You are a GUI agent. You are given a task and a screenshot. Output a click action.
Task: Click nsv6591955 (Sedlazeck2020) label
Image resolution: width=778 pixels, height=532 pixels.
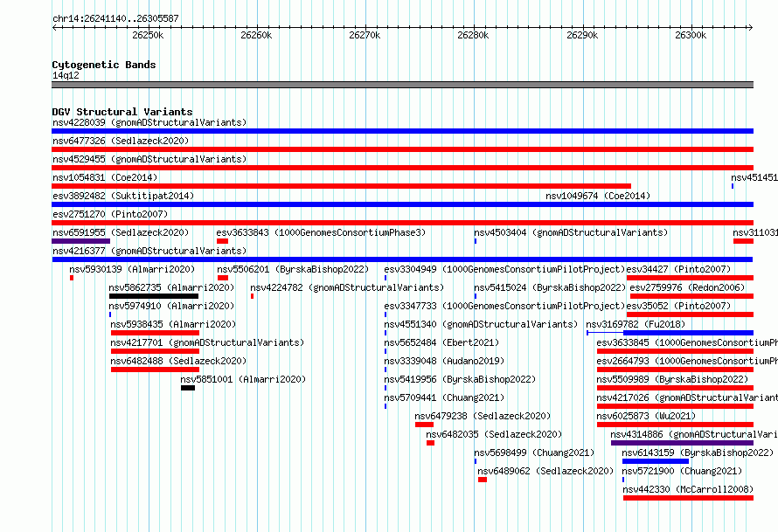121,232
